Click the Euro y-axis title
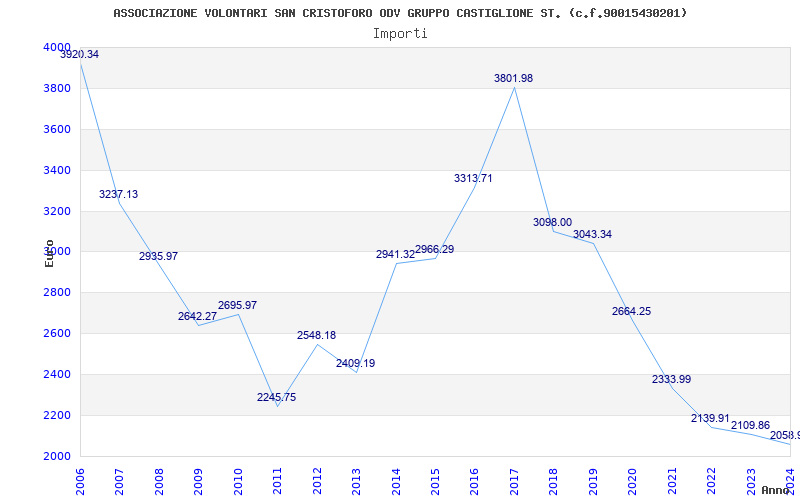The width and height of the screenshot is (800, 500). (49, 253)
